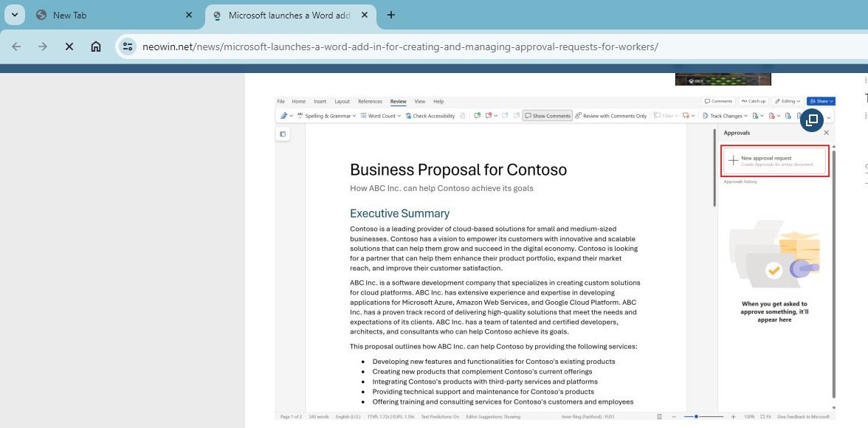Expand the Spelling & Grammar dropdown arrow
868x428 pixels.
[x=354, y=116]
